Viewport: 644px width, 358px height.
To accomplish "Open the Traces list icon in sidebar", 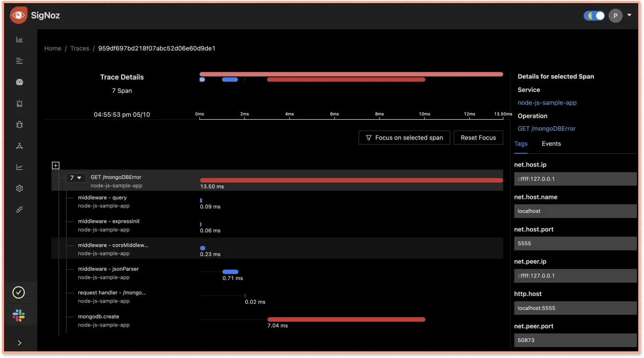I will pos(20,61).
